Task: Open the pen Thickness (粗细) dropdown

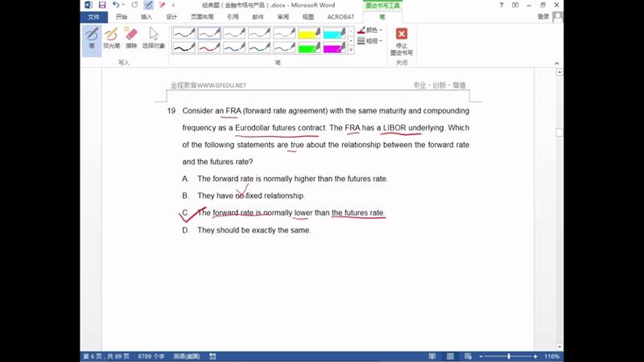Action: point(369,41)
